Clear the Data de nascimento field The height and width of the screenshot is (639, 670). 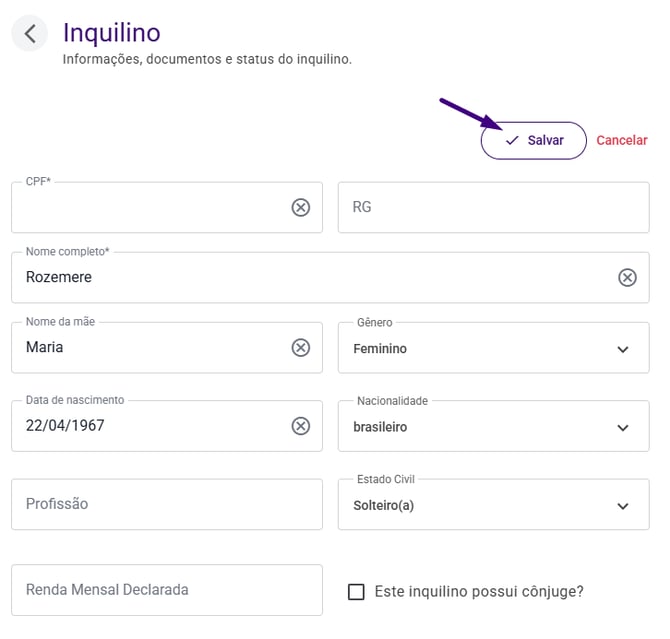coord(300,426)
